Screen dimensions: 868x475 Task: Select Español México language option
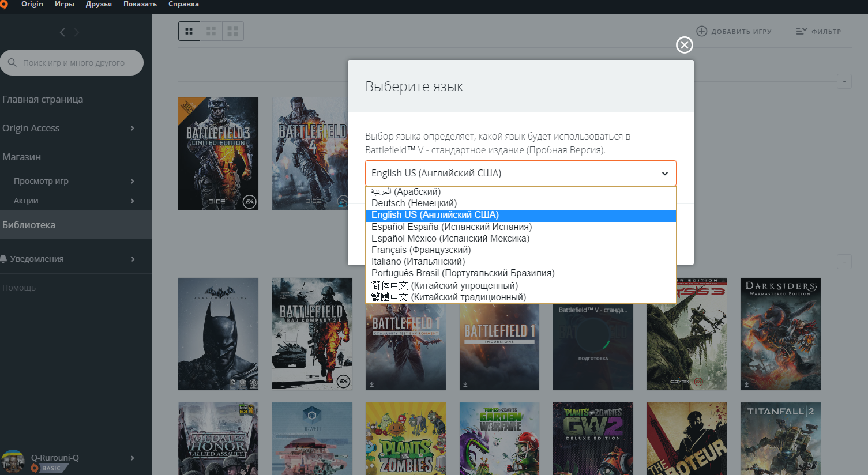520,239
